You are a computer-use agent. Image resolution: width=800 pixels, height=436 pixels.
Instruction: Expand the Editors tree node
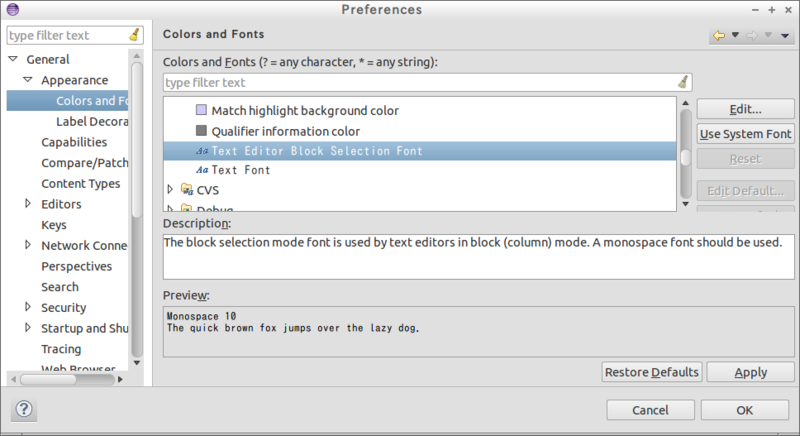point(28,203)
